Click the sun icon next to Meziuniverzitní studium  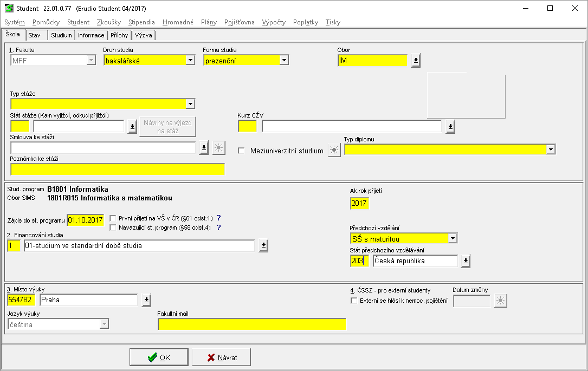tap(334, 151)
